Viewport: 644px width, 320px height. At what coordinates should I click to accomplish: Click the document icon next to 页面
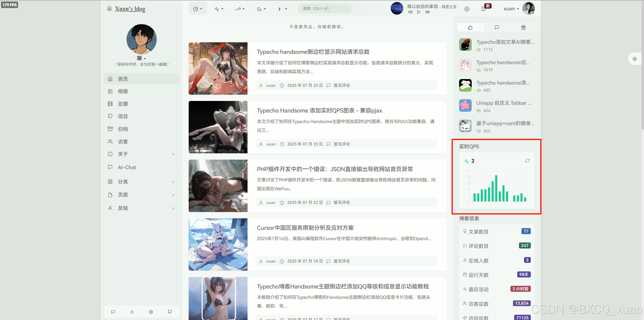click(110, 195)
